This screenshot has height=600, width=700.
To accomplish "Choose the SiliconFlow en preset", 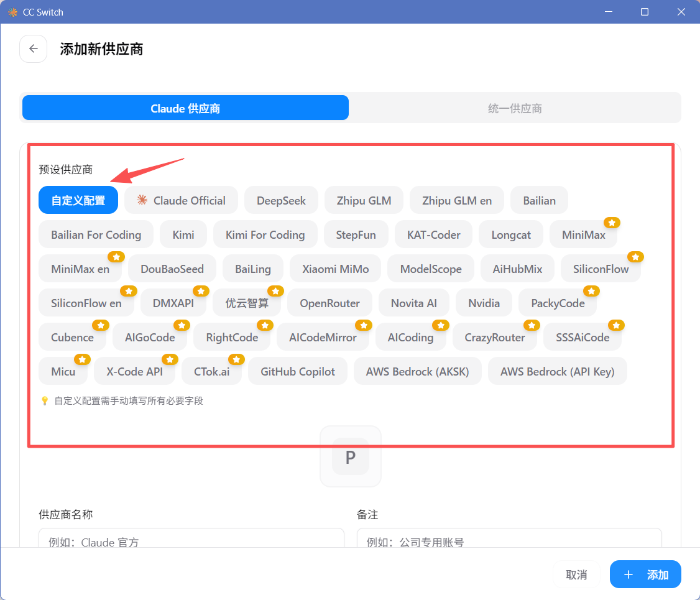I will tap(86, 303).
